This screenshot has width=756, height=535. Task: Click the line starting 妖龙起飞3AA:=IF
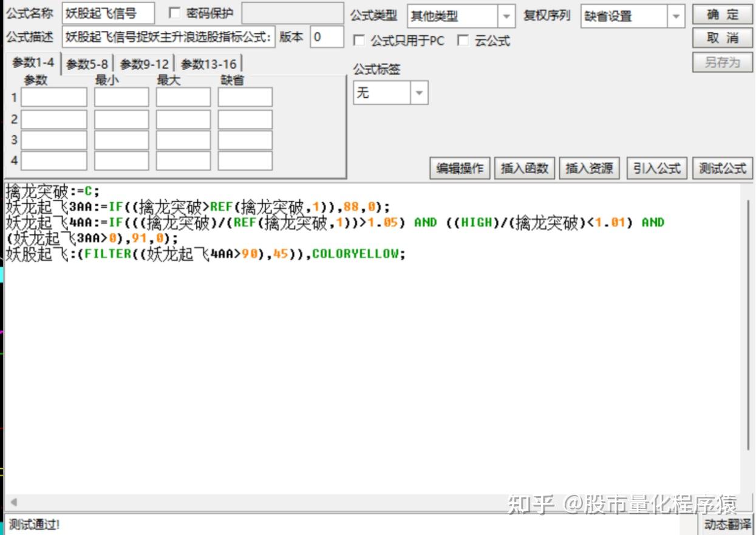[198, 207]
